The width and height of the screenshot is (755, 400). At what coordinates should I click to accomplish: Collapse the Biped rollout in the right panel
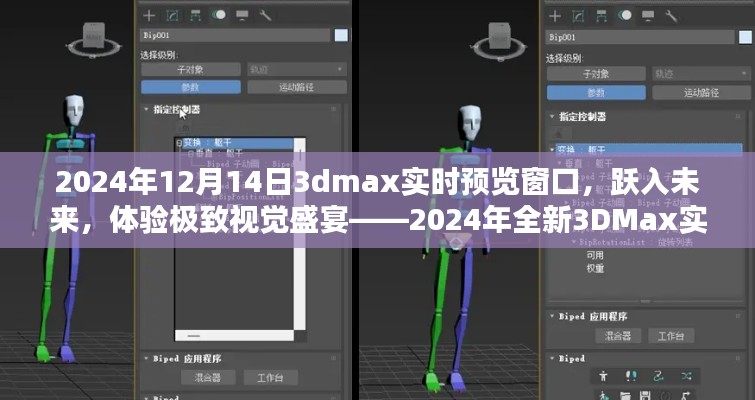coord(552,358)
